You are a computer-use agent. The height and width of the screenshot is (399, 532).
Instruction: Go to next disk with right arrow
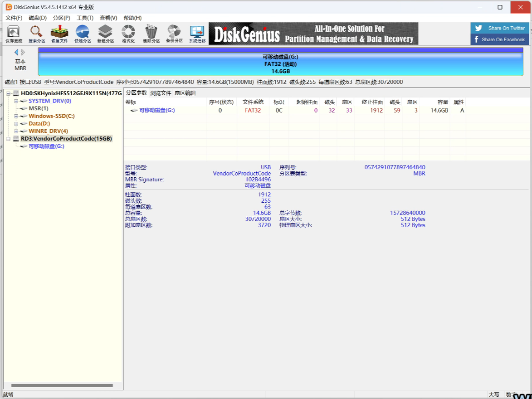pyautogui.click(x=23, y=52)
